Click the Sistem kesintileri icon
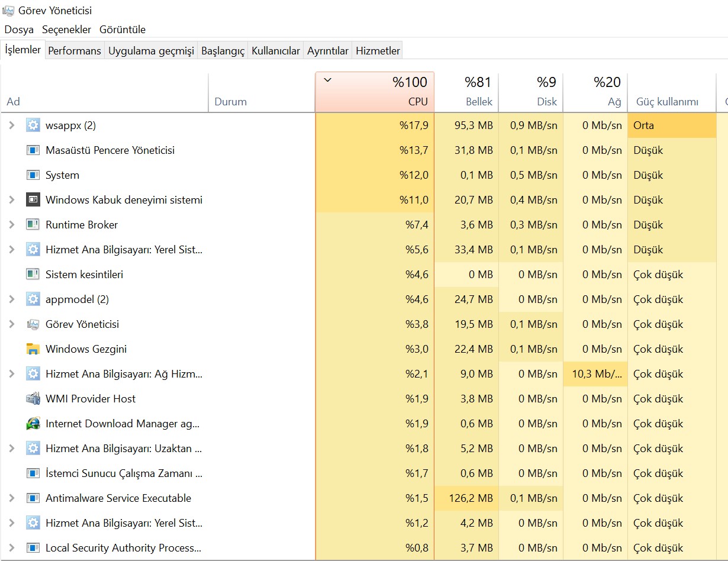 [33, 275]
